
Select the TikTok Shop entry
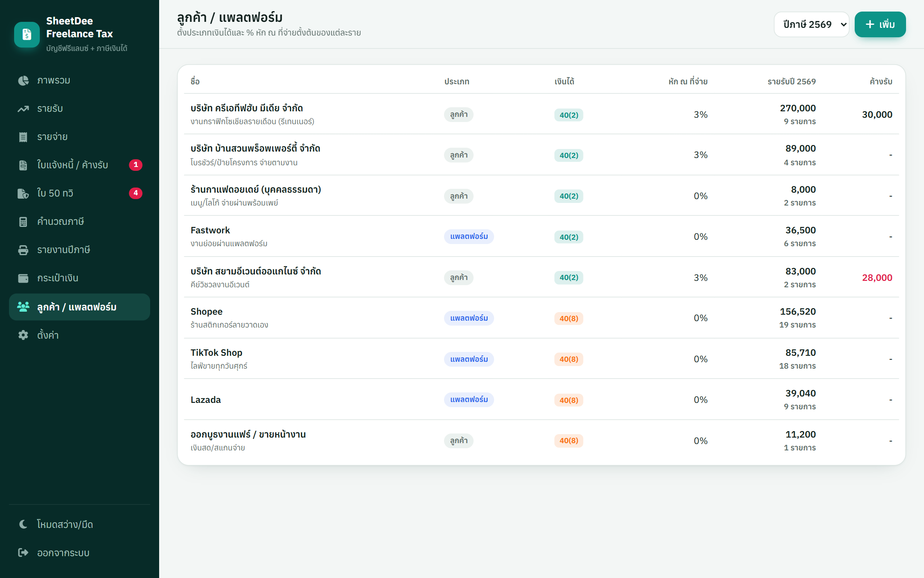[542, 359]
